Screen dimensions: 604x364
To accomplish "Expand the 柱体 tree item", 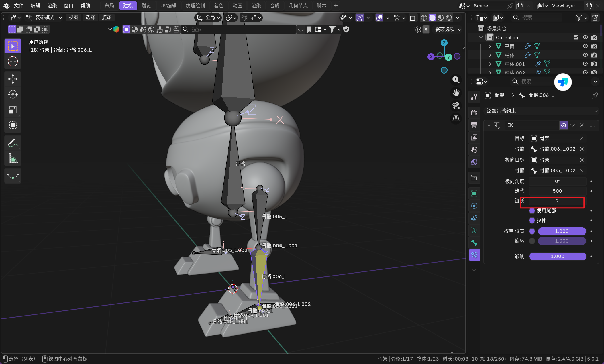I will pyautogui.click(x=490, y=55).
